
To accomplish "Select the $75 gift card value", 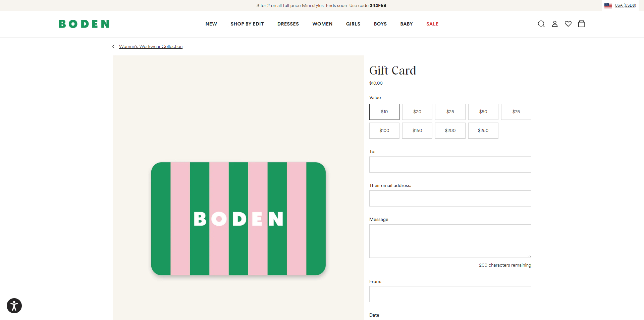I will pos(516,111).
